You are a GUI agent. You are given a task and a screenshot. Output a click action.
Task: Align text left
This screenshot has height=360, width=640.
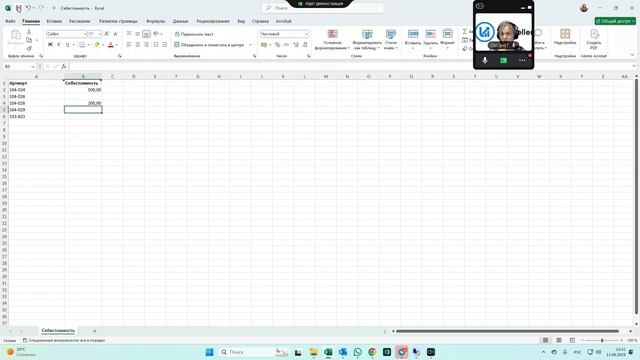pyautogui.click(x=129, y=45)
